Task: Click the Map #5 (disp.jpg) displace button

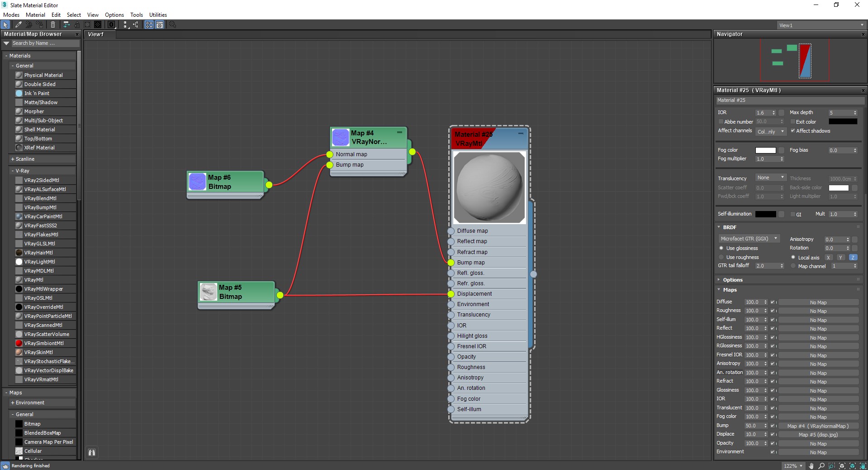Action: [x=818, y=435]
